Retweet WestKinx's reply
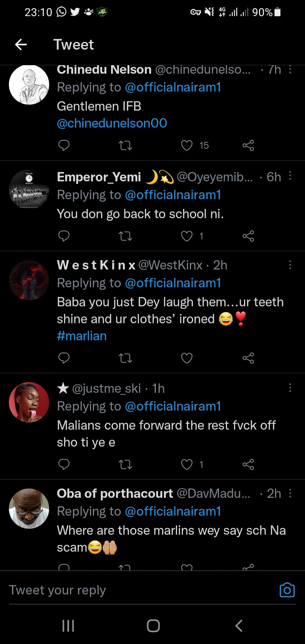This screenshot has height=644, width=305. pos(125,358)
